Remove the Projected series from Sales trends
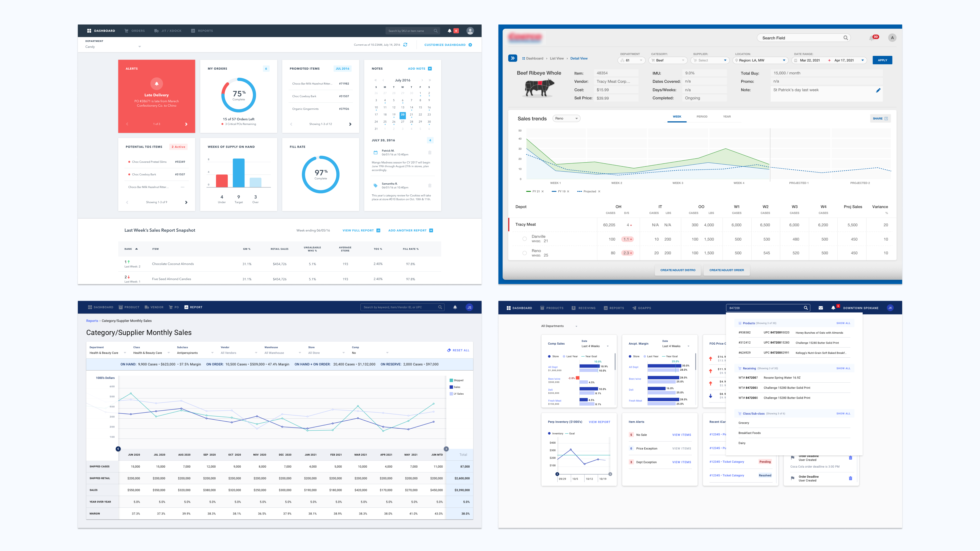980x551 pixels. point(599,191)
